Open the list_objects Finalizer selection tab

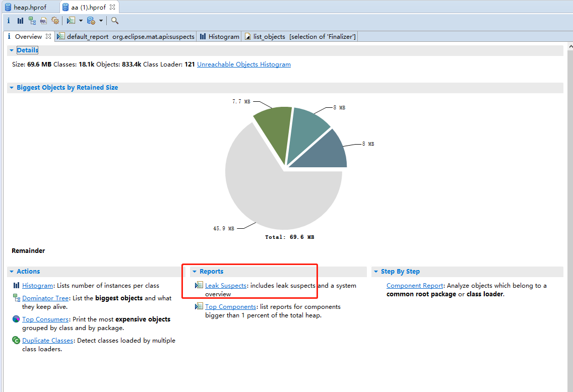click(300, 36)
